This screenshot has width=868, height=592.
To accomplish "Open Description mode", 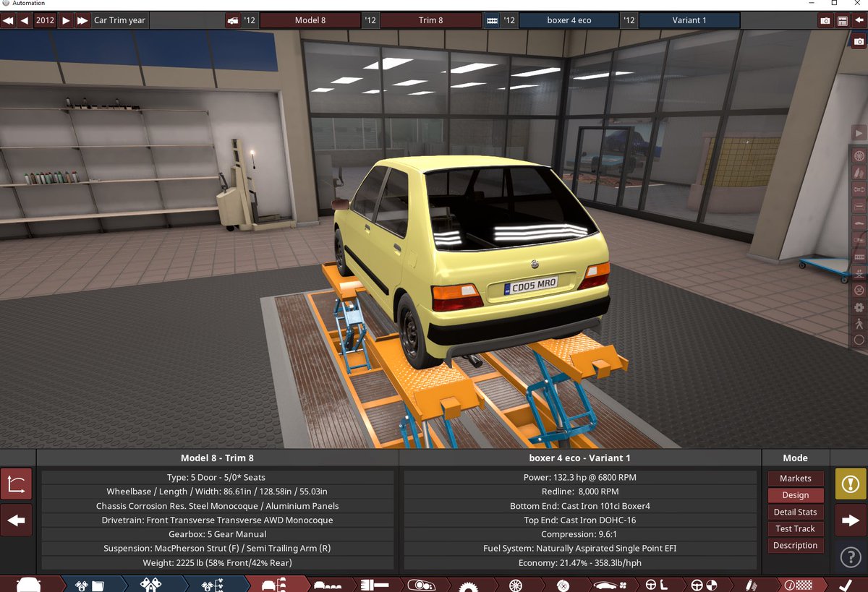I will point(796,545).
